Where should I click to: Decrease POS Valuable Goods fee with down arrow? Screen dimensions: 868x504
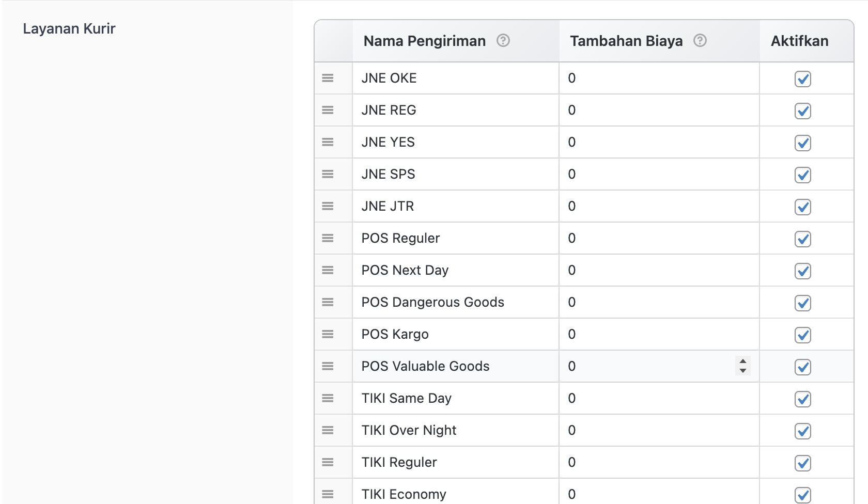pos(742,371)
